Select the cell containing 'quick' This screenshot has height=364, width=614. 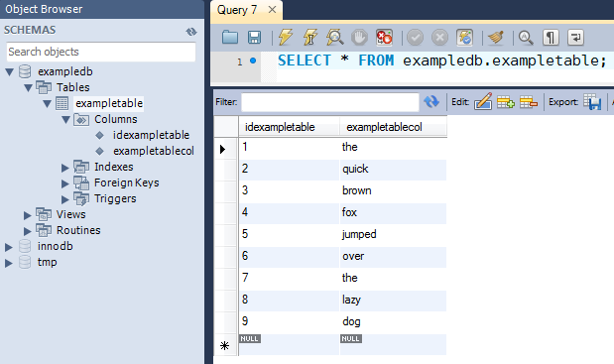click(393, 170)
